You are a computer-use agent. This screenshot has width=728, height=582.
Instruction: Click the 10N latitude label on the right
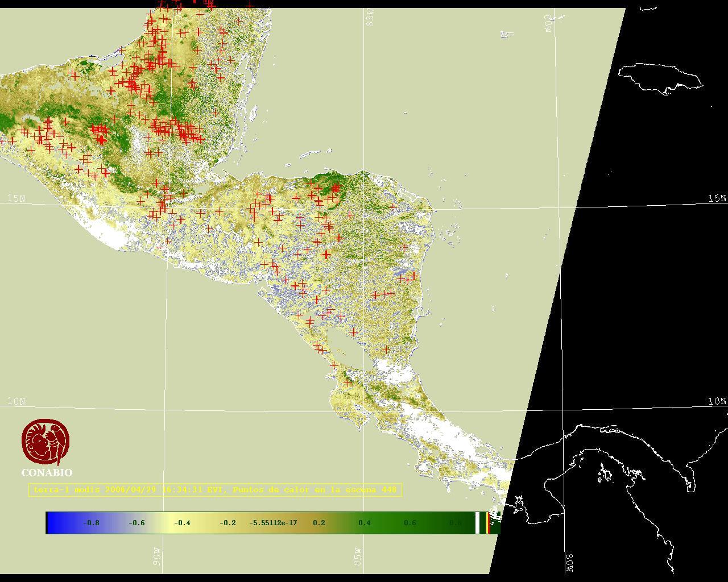717,401
